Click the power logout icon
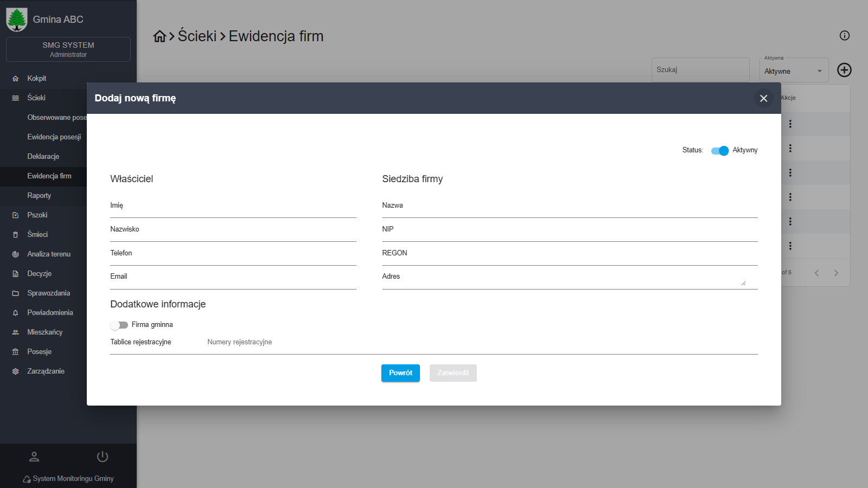Image resolution: width=868 pixels, height=488 pixels. click(x=103, y=457)
